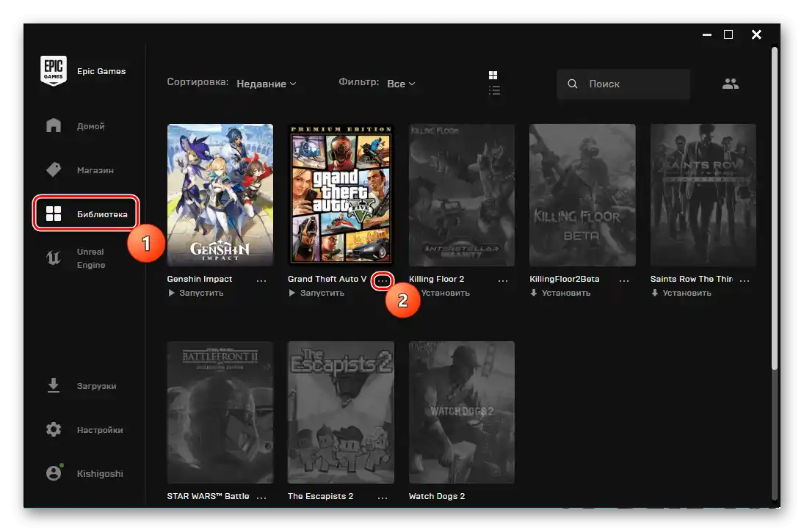Click the KillingFloor2Beta title text
804x532 pixels.
click(564, 279)
